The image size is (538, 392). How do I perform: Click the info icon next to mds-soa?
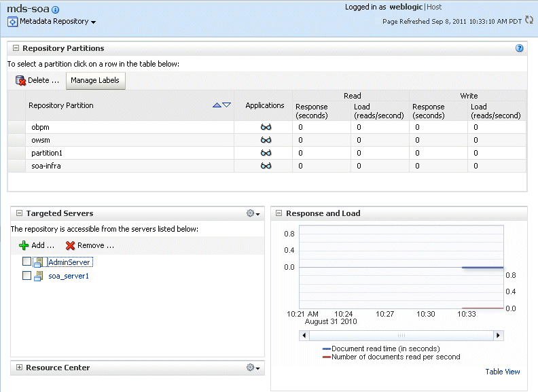pyautogui.click(x=55, y=10)
